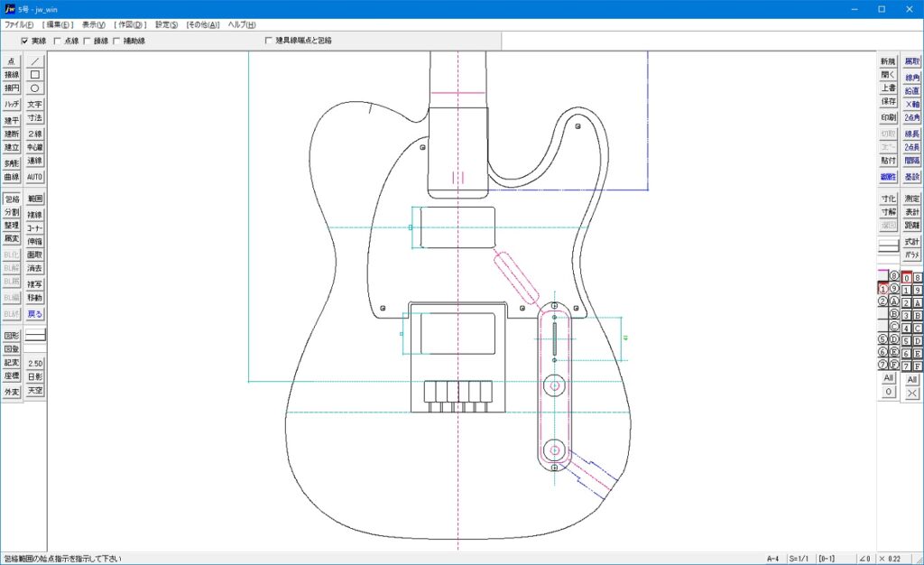Open the ファイル(F) menu
Image resolution: width=924 pixels, height=565 pixels.
click(19, 24)
